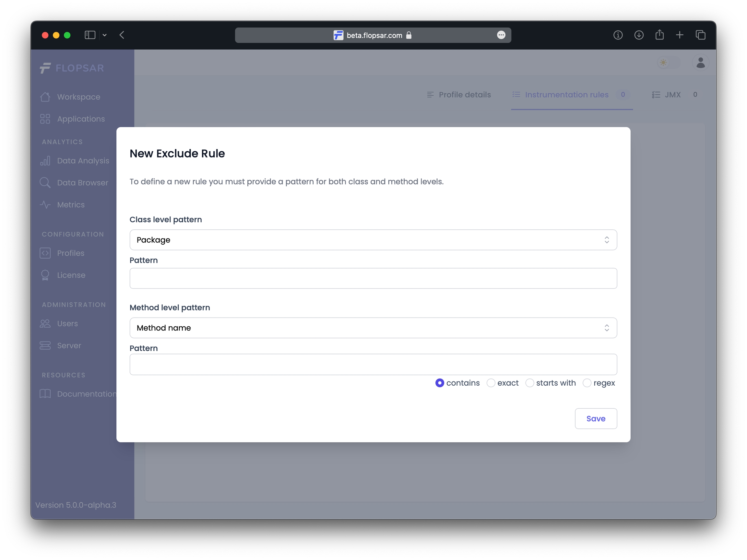The height and width of the screenshot is (560, 747).
Task: Open Metrics using the pulse icon
Action: 45,204
